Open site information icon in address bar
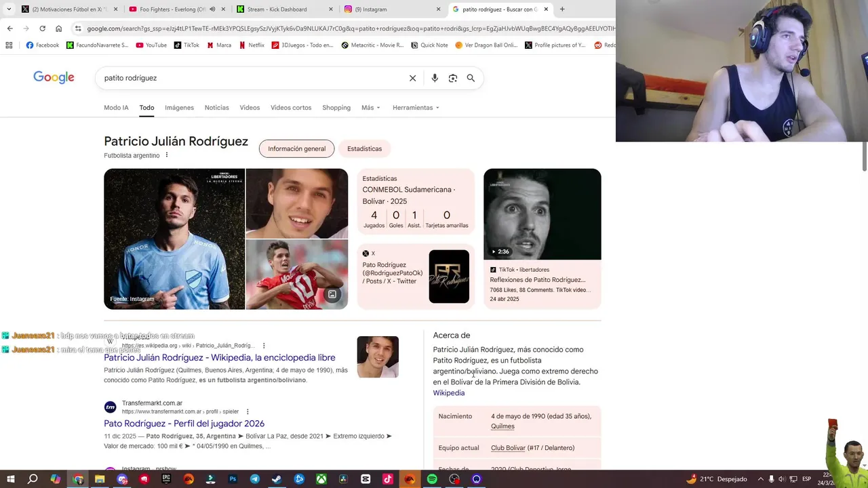868x488 pixels. click(78, 28)
